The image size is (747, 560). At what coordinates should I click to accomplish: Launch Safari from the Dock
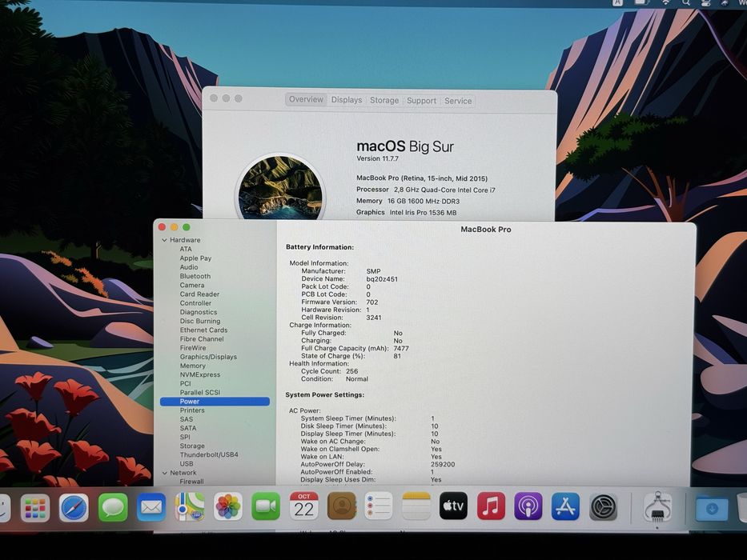click(74, 508)
